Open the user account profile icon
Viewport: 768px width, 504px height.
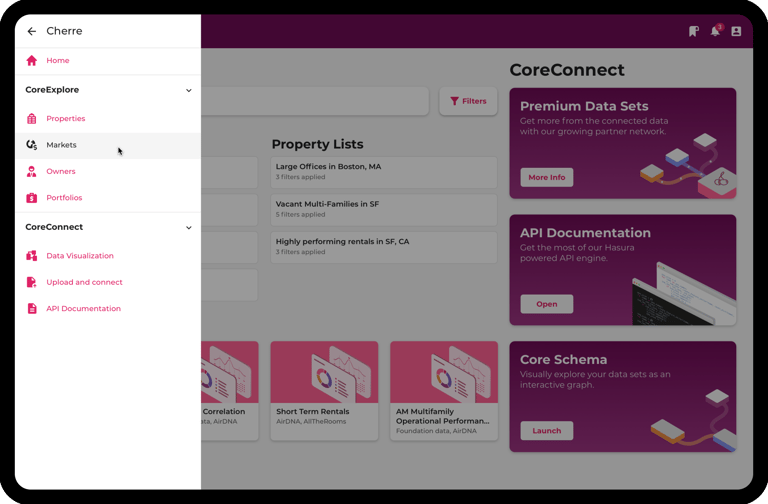[x=736, y=32]
